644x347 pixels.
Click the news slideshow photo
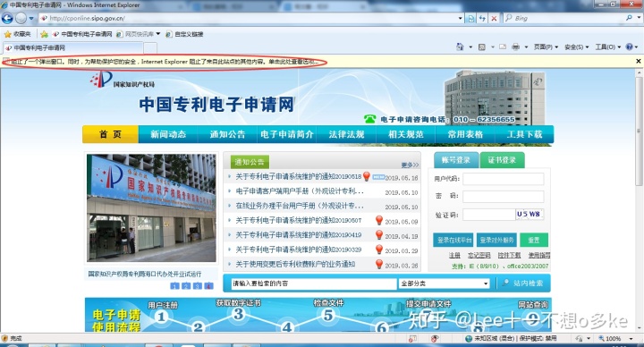point(151,208)
